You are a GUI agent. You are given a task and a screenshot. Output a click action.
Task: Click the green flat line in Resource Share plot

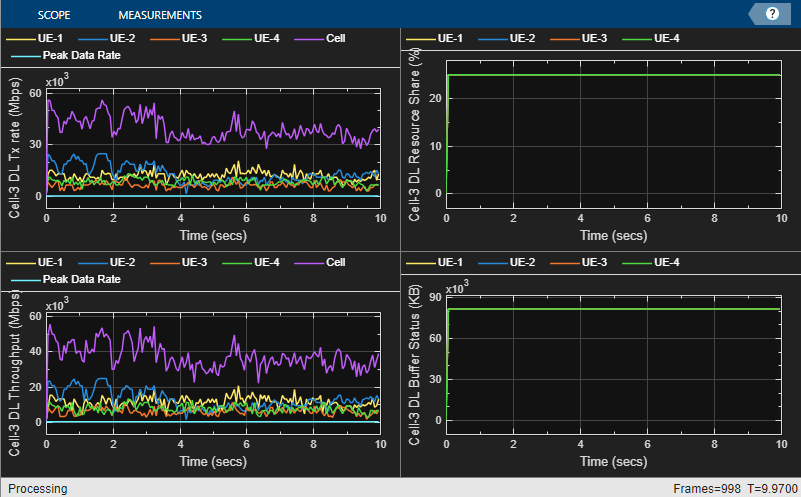(613, 75)
